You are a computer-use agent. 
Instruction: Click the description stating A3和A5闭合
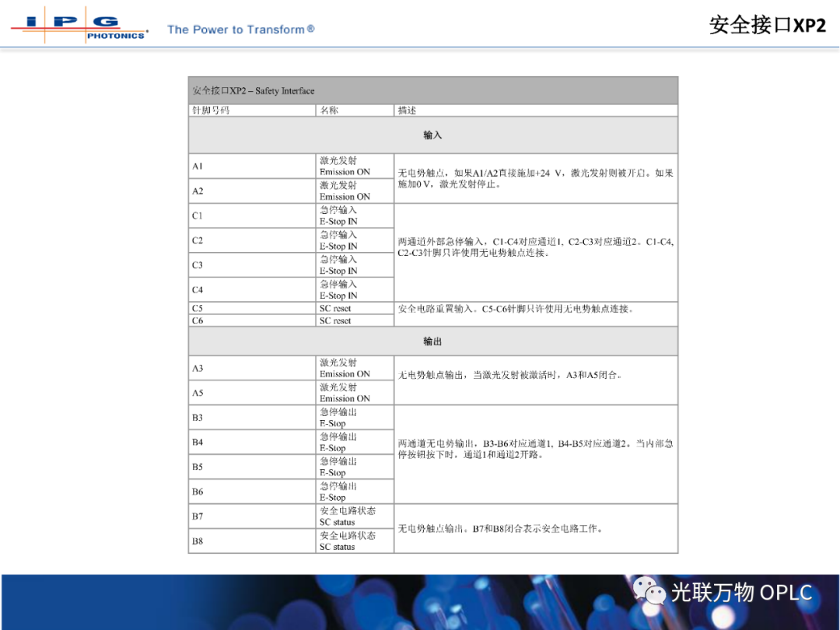coord(509,375)
